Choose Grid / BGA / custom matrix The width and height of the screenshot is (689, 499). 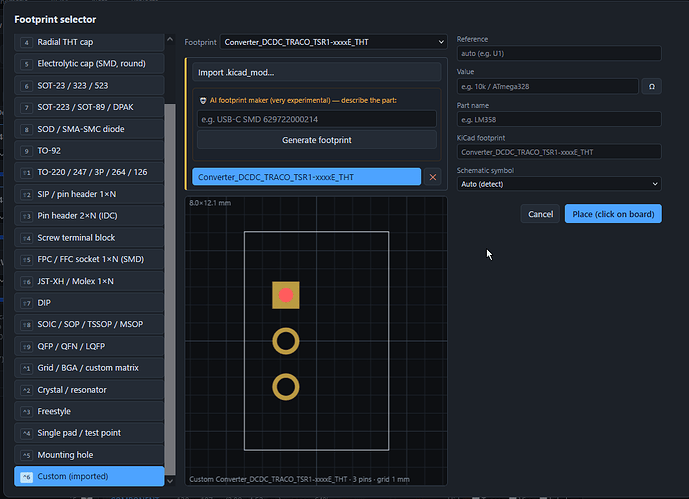pyautogui.click(x=89, y=368)
